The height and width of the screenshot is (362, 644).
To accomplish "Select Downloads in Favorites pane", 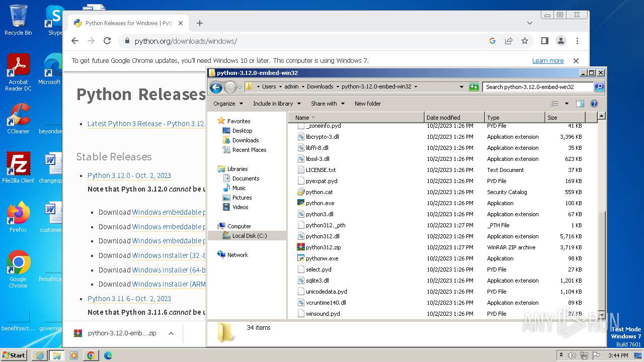I will tap(246, 140).
